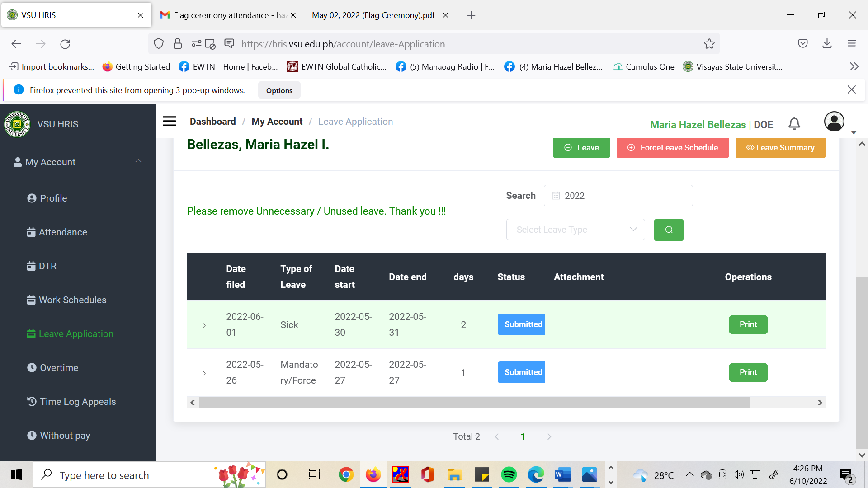Click the green search magnifier button

click(x=669, y=230)
